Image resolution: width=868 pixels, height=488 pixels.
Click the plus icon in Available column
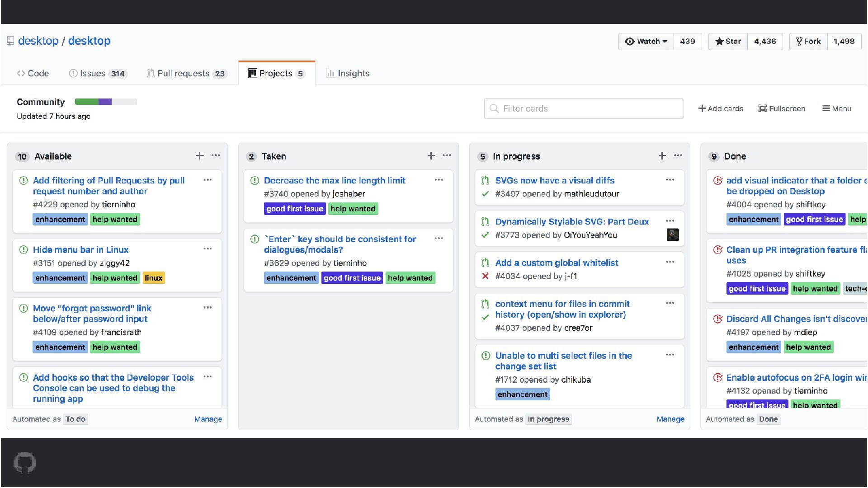(199, 156)
